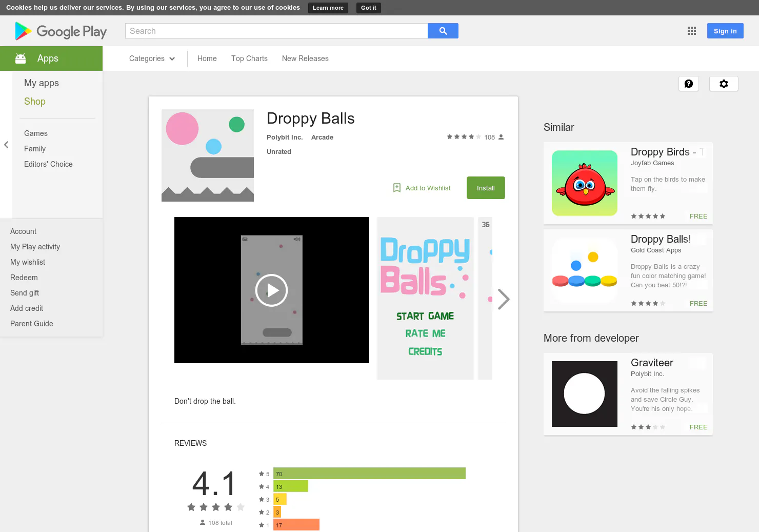Open the Droppy Balls title screenshot
The width and height of the screenshot is (759, 532).
pos(425,298)
